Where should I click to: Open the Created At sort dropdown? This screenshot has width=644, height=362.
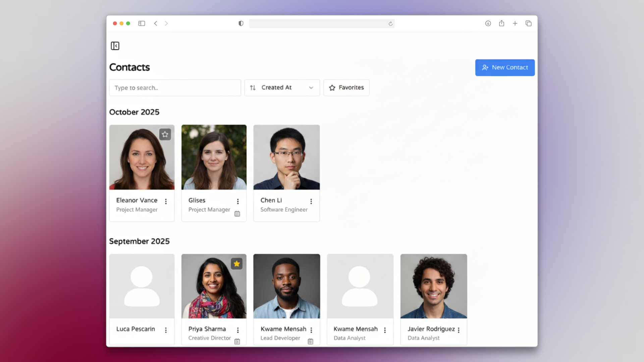tap(282, 88)
